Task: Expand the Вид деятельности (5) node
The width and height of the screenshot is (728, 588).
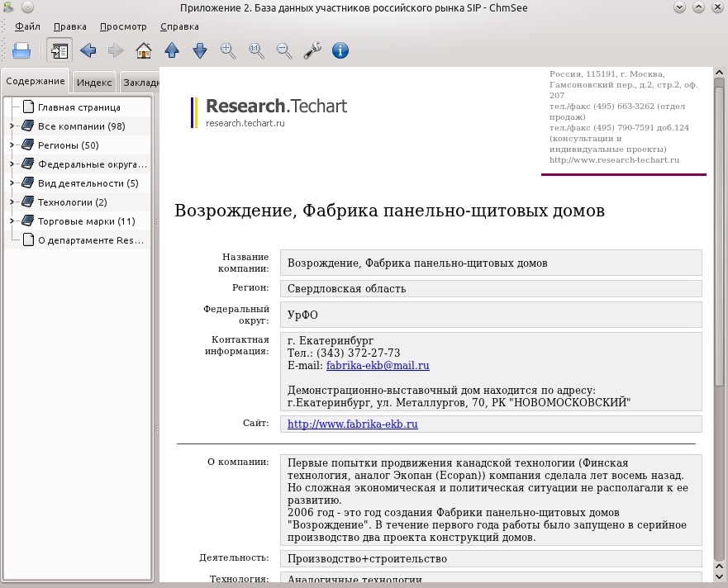Action: [x=12, y=183]
